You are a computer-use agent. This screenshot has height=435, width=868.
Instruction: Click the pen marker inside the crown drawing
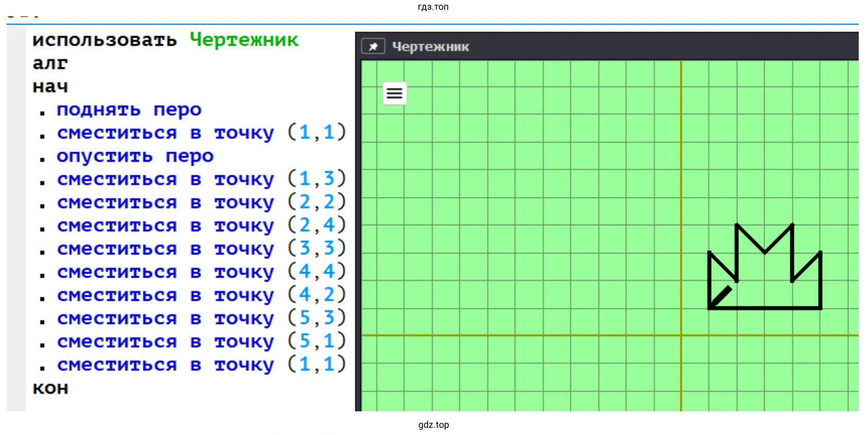[721, 296]
